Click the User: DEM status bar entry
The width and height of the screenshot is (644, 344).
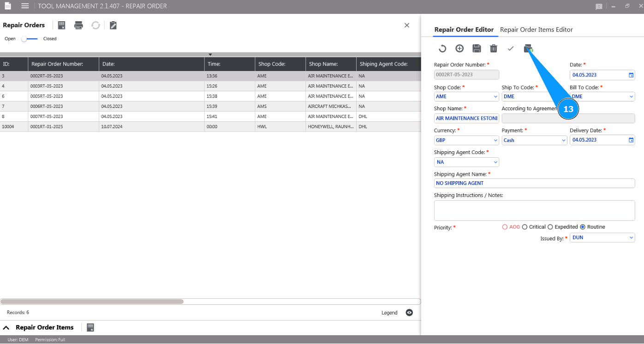[x=18, y=340]
